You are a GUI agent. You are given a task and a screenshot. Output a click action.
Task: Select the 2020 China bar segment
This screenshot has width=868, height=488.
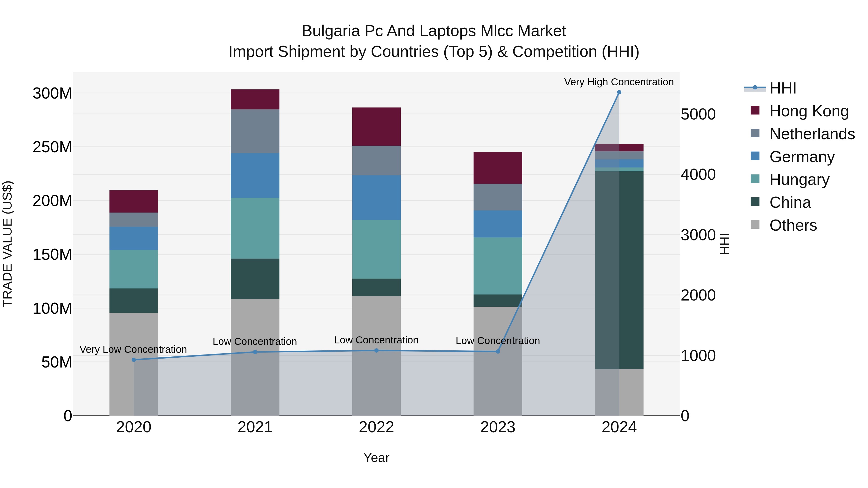click(x=134, y=301)
